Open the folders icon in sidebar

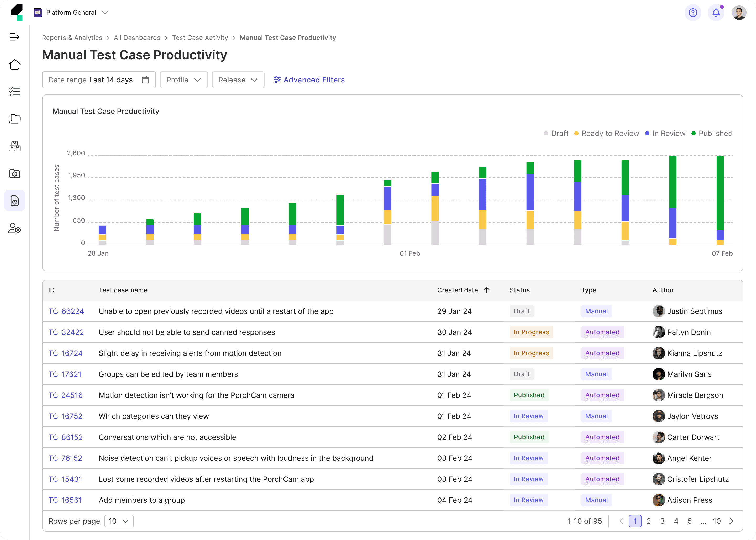[15, 119]
